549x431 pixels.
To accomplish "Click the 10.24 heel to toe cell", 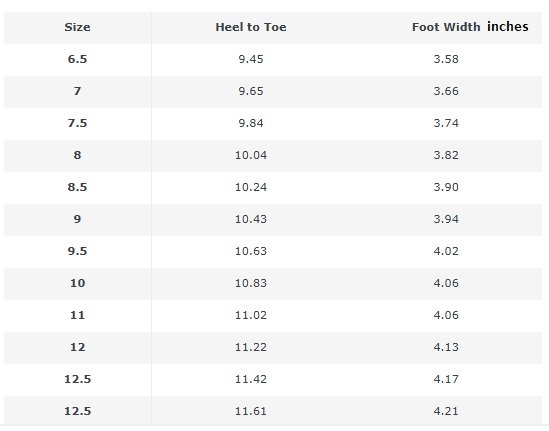I will tap(251, 187).
